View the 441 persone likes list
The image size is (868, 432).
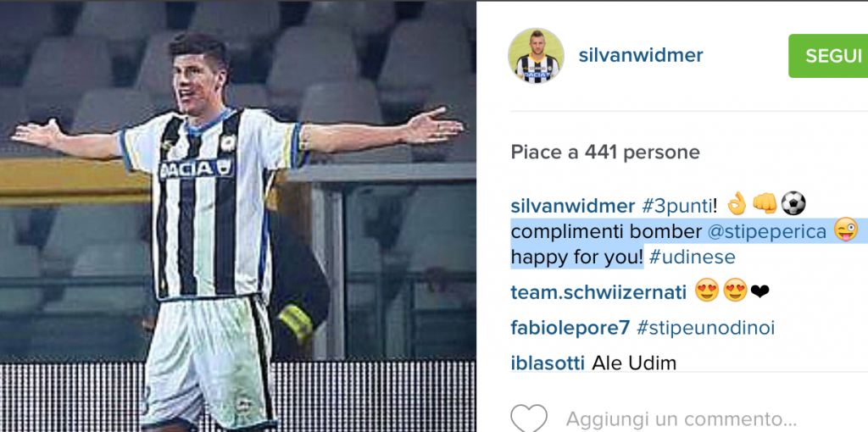pyautogui.click(x=643, y=152)
